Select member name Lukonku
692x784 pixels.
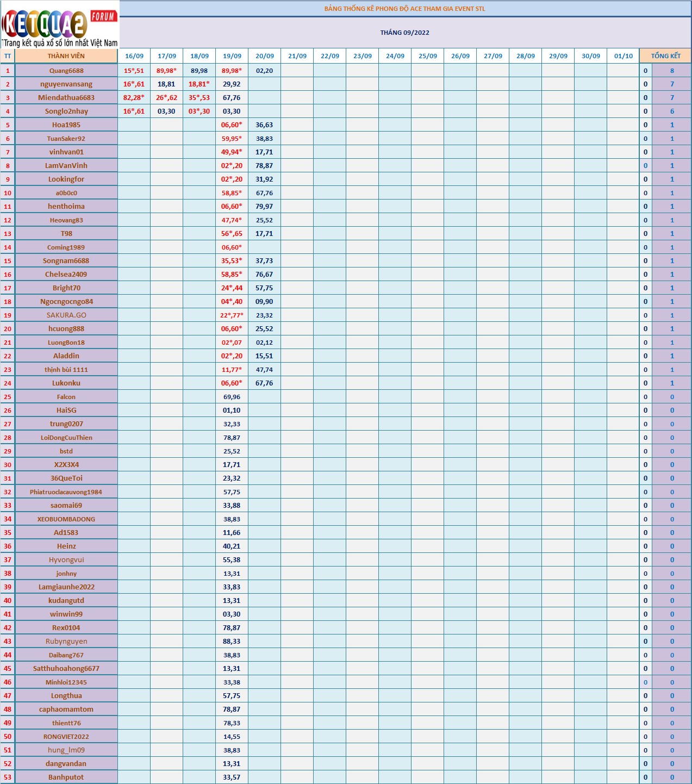(x=66, y=383)
